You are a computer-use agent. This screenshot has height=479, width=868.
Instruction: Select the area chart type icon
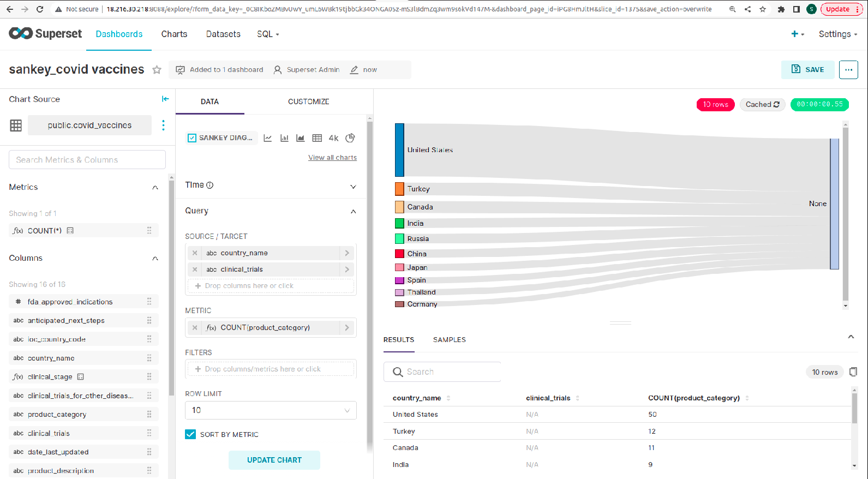300,138
